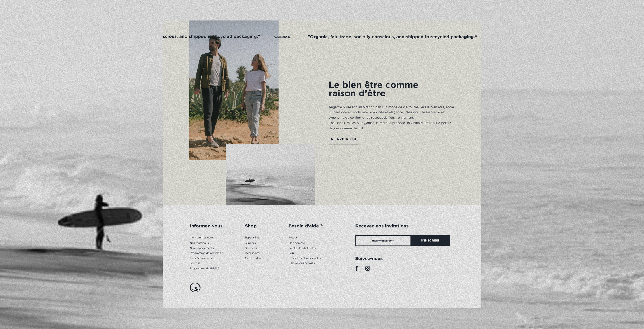Open Nos engagements link
Viewport: 644px width, 329px height.
pos(202,248)
